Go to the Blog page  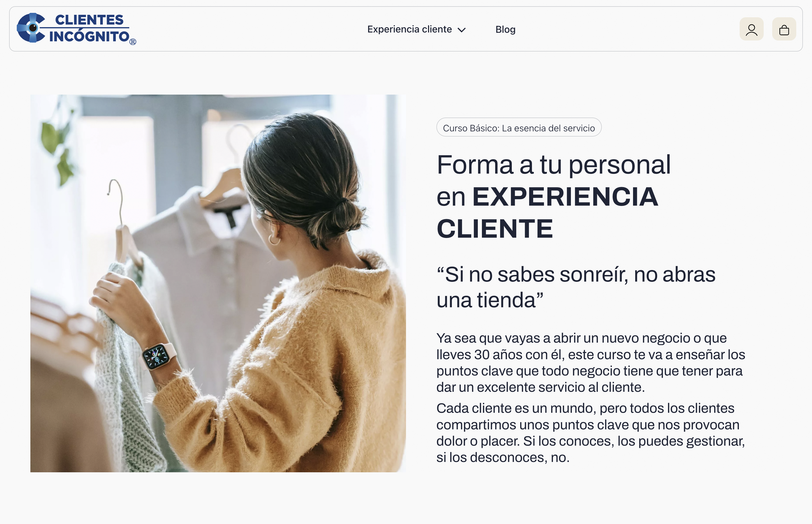pos(506,29)
